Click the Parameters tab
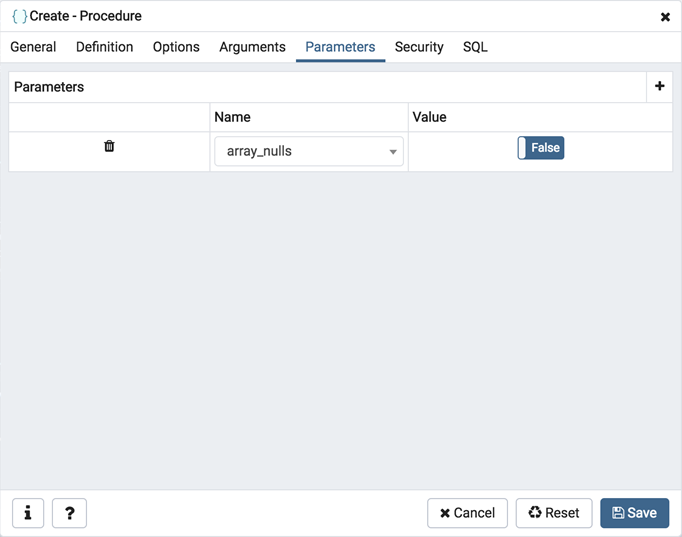The image size is (682, 537). click(x=340, y=47)
